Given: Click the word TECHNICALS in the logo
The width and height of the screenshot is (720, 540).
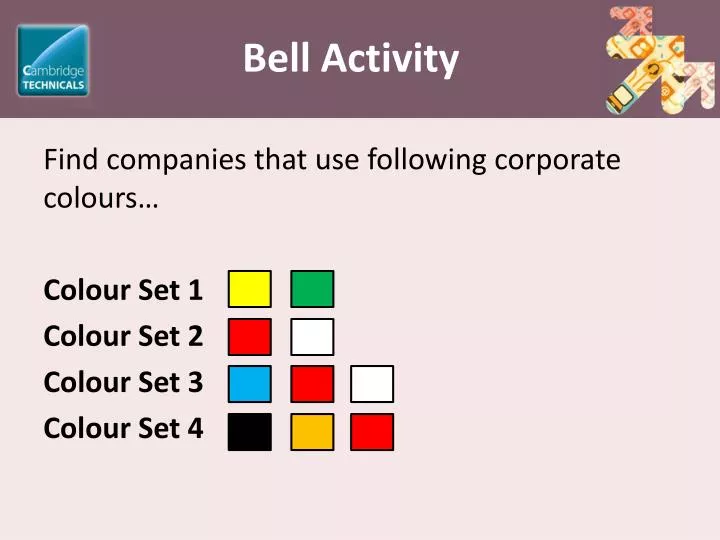Looking at the screenshot, I should pos(54,85).
